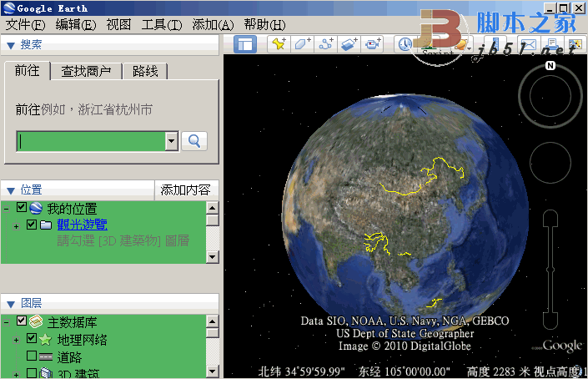Switch to the 查找商户 tab
Image resolution: width=588 pixels, height=379 pixels.
86,71
